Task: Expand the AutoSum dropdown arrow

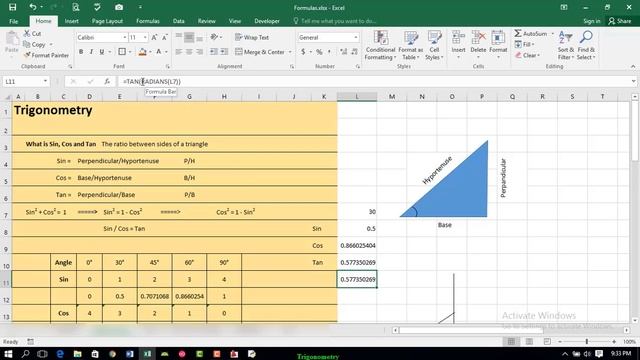Action: pos(553,33)
